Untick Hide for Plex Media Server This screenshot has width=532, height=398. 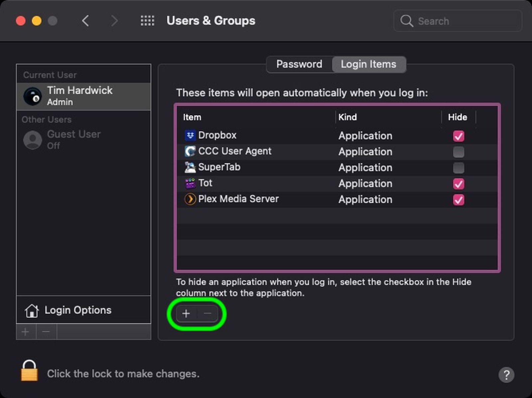click(459, 200)
